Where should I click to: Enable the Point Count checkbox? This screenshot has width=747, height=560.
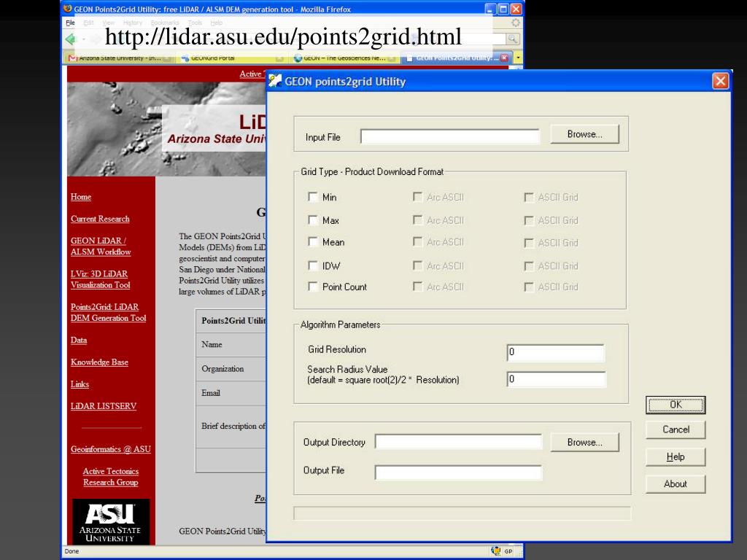point(313,287)
